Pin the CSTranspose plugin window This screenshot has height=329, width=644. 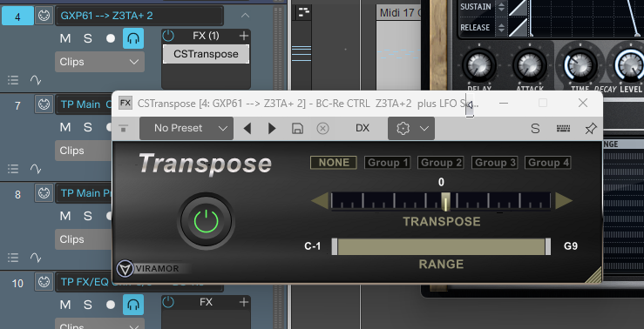point(590,129)
